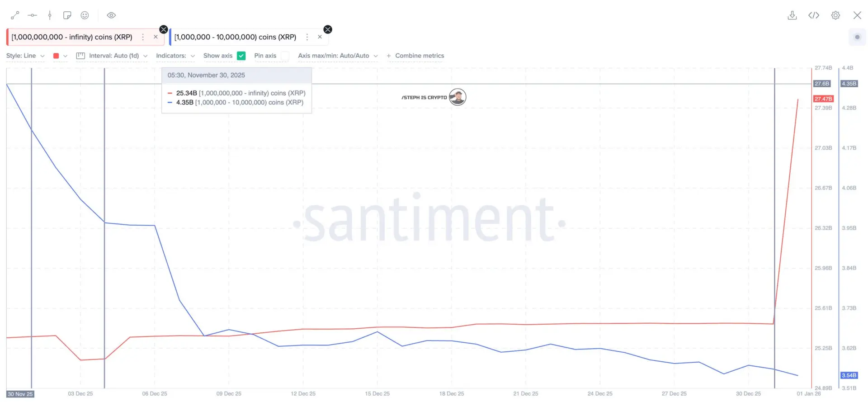Open Axis max/min Auto/Auto dropdown
The height and width of the screenshot is (402, 868).
(x=338, y=56)
